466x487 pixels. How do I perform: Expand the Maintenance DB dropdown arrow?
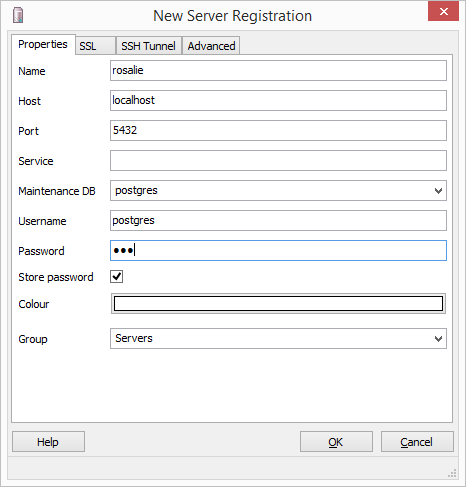438,191
